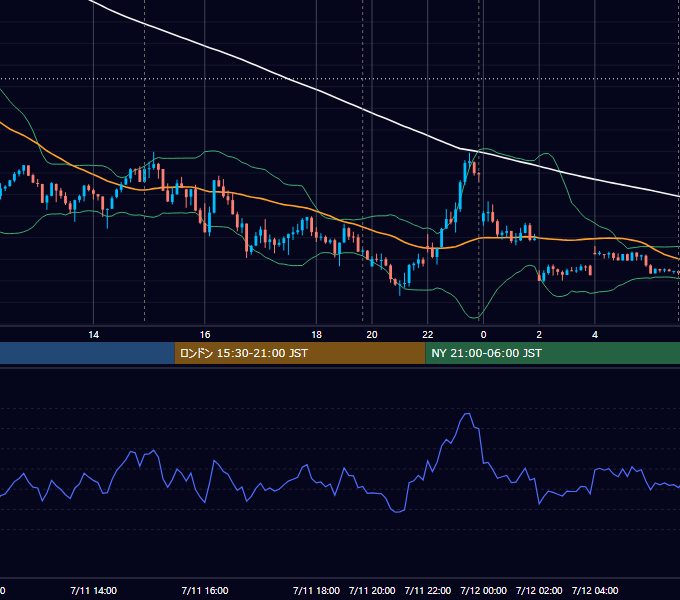Click the 7/11 14:00 date label
This screenshot has width=680, height=600.
94,590
